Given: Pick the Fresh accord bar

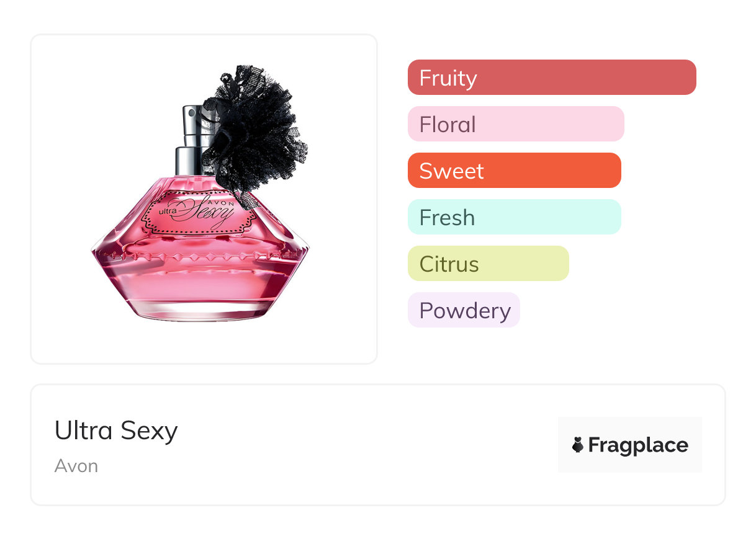Looking at the screenshot, I should (514, 217).
